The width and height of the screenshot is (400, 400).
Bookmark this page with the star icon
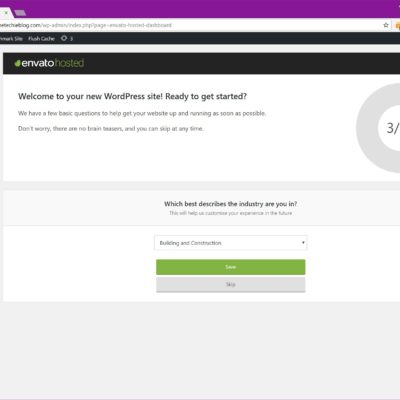point(386,25)
